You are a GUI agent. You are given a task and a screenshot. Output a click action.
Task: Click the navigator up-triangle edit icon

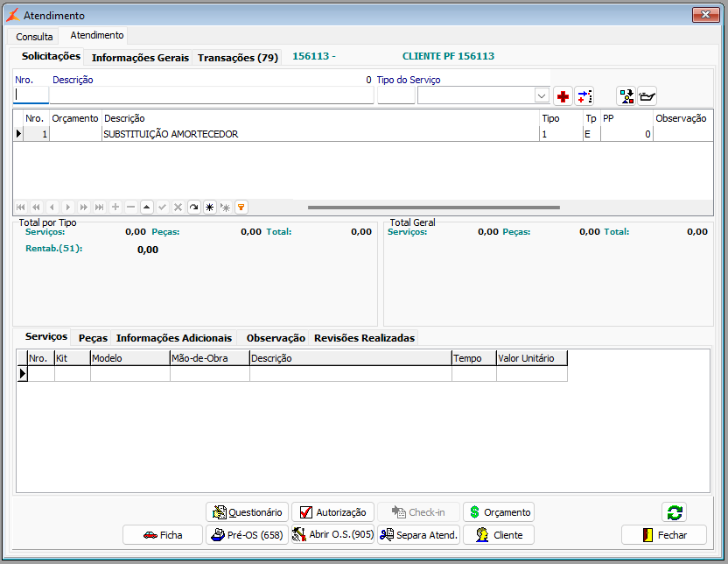[147, 208]
